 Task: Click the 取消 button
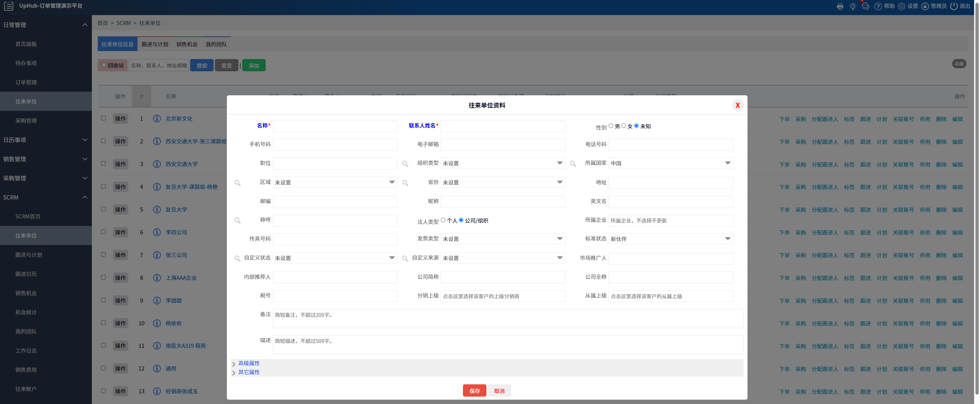(x=499, y=391)
